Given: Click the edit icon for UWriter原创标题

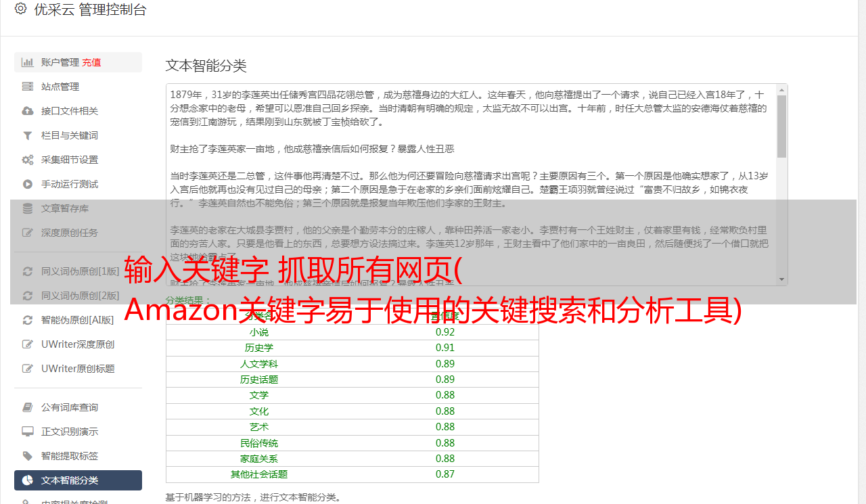Looking at the screenshot, I should [28, 369].
